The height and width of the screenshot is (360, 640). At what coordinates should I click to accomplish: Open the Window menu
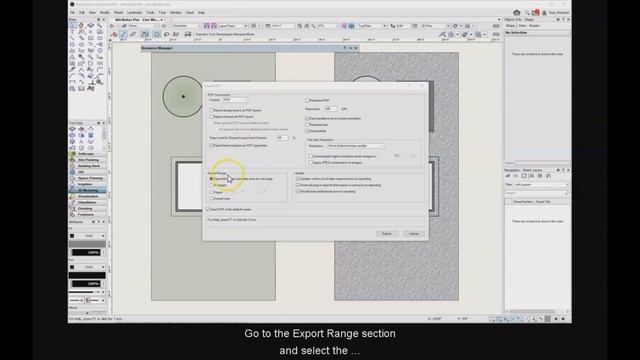(176, 13)
